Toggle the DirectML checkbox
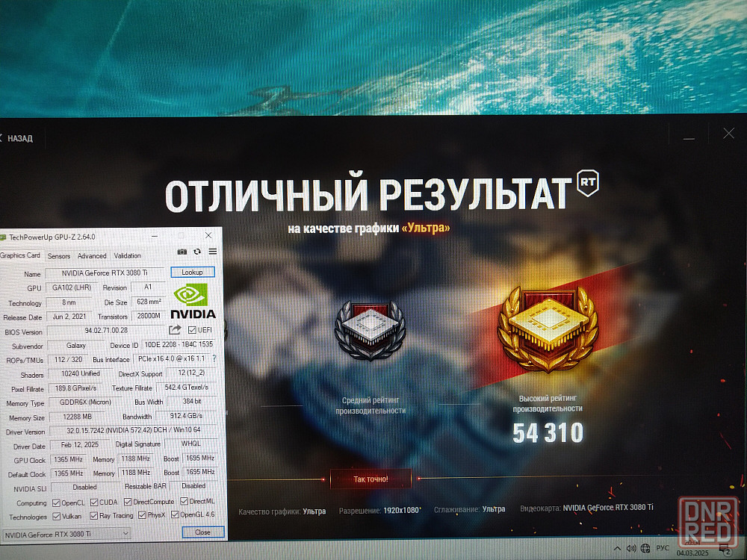 (x=184, y=501)
